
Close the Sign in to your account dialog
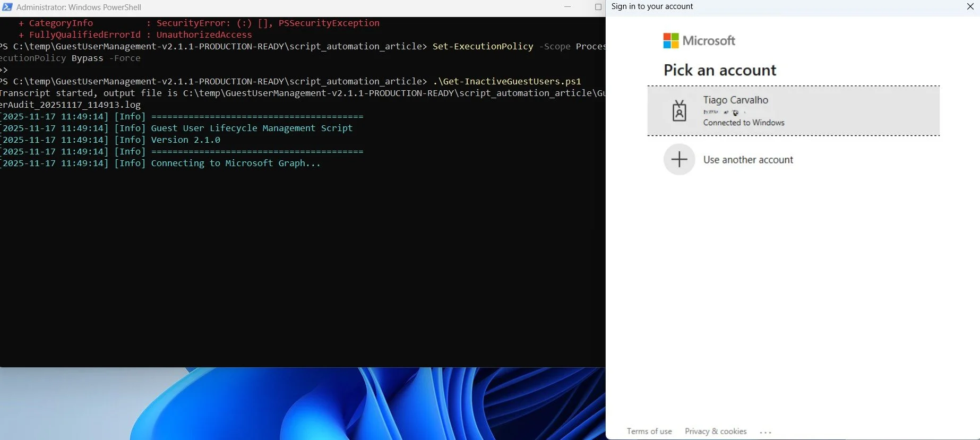pos(970,6)
